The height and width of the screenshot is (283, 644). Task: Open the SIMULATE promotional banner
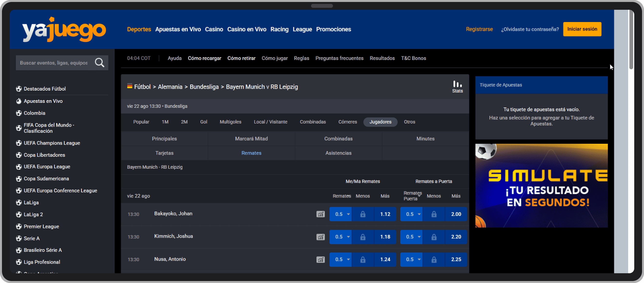(x=541, y=185)
